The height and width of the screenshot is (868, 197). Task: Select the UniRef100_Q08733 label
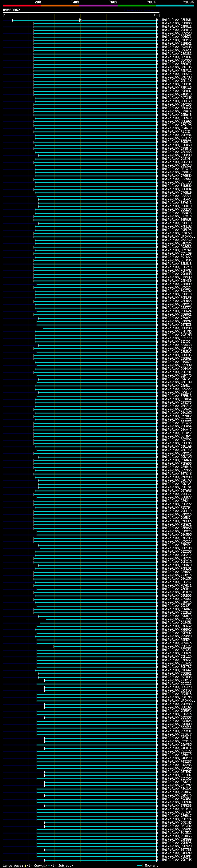[176, 78]
